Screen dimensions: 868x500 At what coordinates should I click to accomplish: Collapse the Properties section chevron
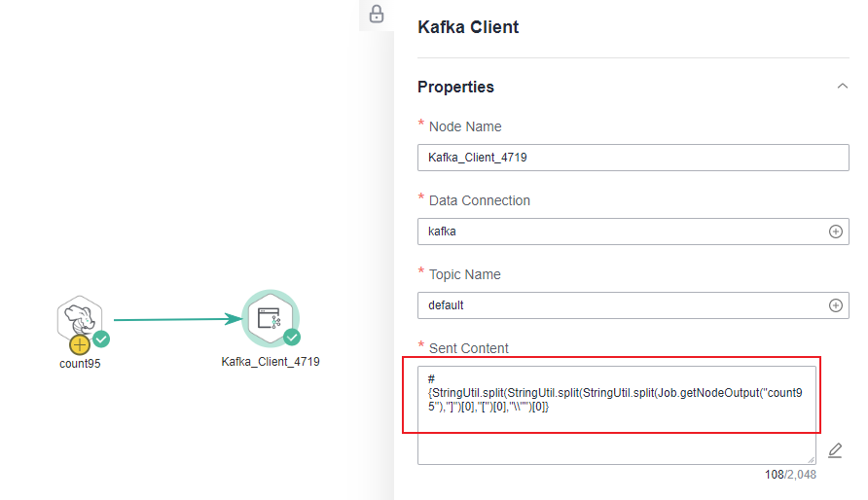(x=843, y=86)
